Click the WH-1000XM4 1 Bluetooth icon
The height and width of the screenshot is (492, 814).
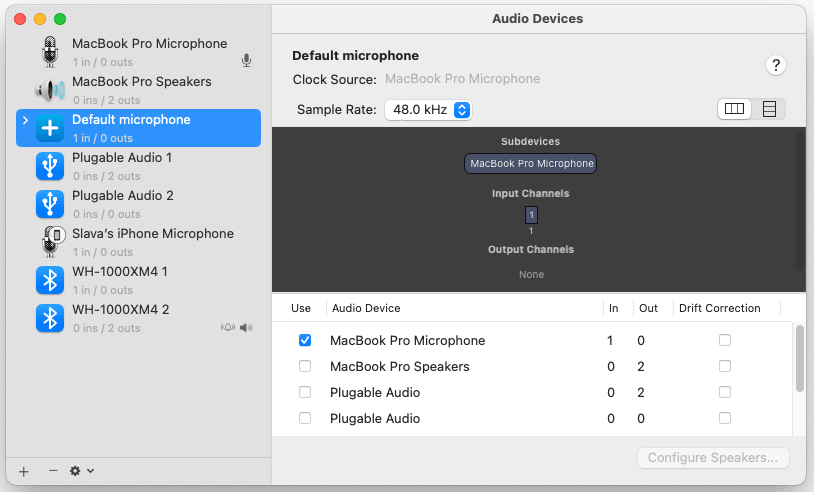(x=50, y=280)
